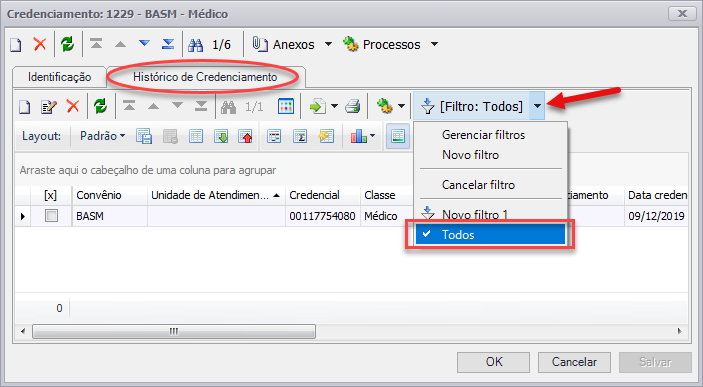The height and width of the screenshot is (387, 703).
Task: Toggle the grouping panel icon
Action: point(274,136)
